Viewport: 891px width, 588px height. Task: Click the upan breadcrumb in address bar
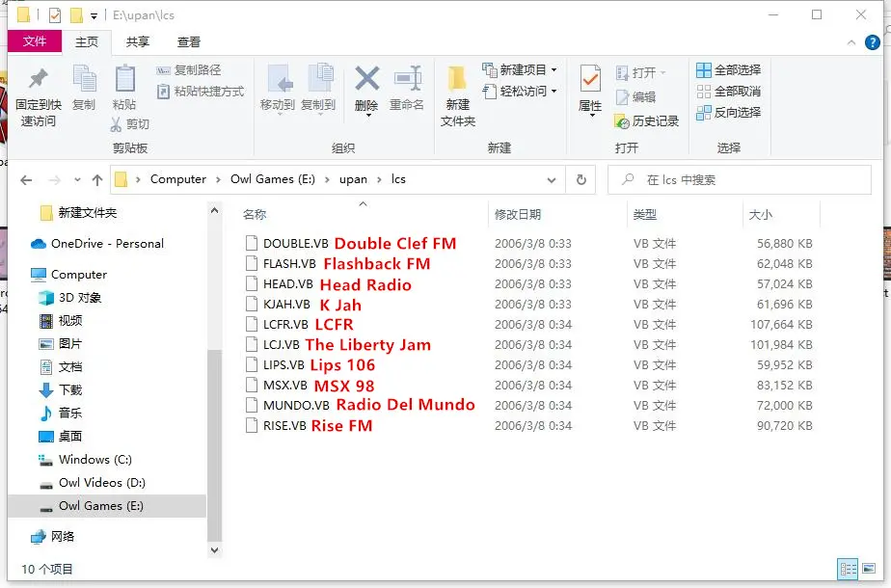point(353,179)
